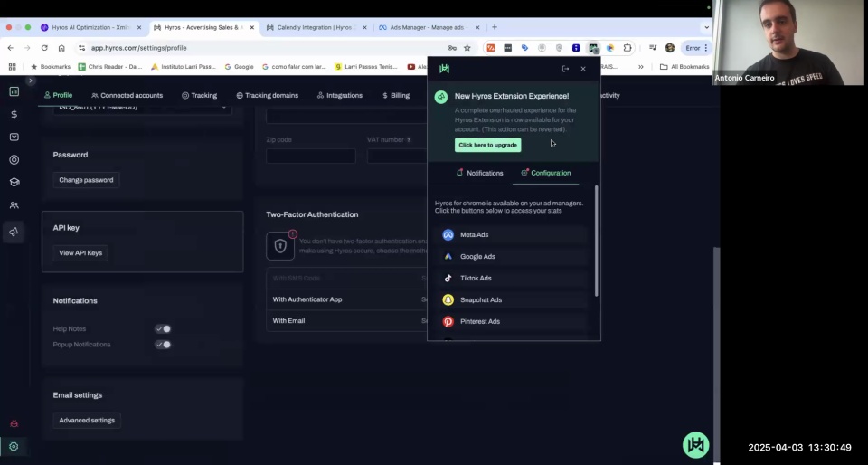The image size is (868, 465).
Task: Click the Change password button
Action: 86,180
